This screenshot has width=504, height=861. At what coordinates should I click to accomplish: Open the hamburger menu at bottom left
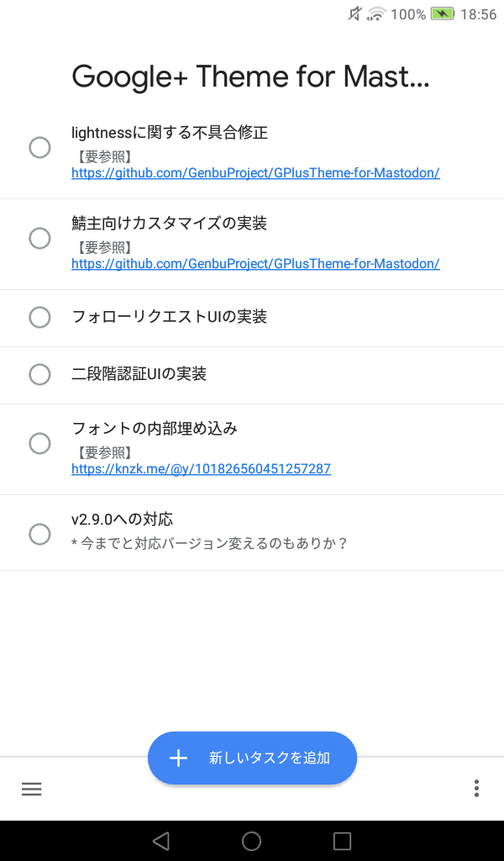tap(32, 789)
